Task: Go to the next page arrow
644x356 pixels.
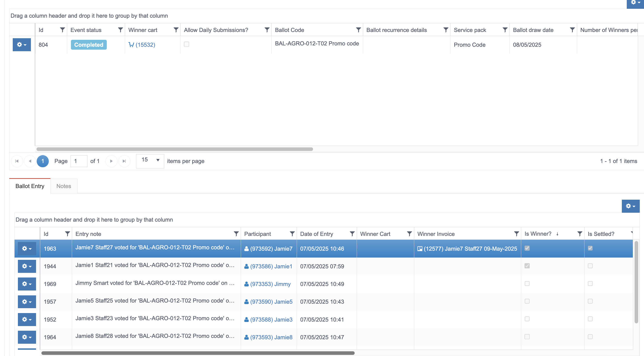Action: point(111,161)
